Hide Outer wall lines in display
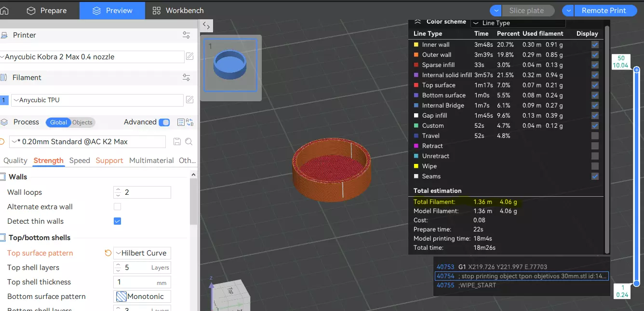This screenshot has width=644, height=311. [595, 54]
